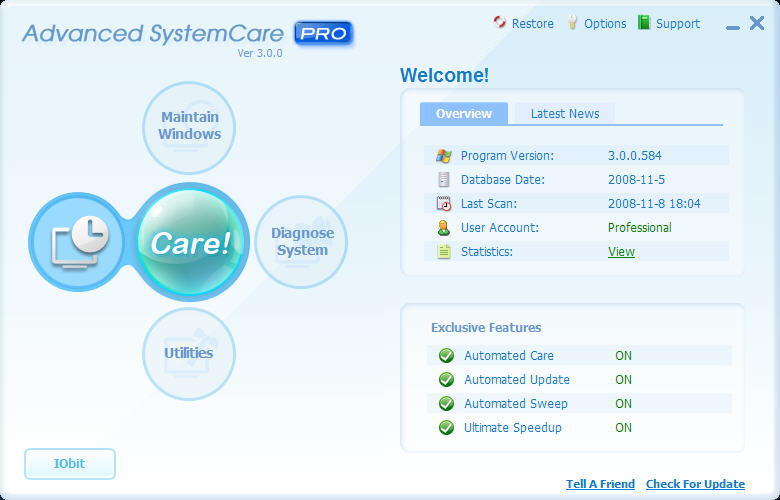Click the Restore lifebuoy icon
The height and width of the screenshot is (500, 780).
click(499, 22)
